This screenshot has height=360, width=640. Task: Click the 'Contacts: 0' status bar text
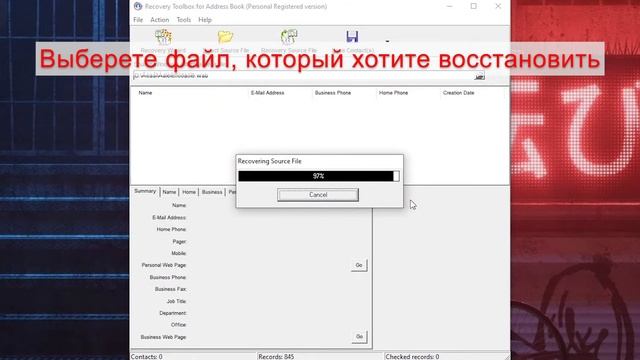[147, 356]
